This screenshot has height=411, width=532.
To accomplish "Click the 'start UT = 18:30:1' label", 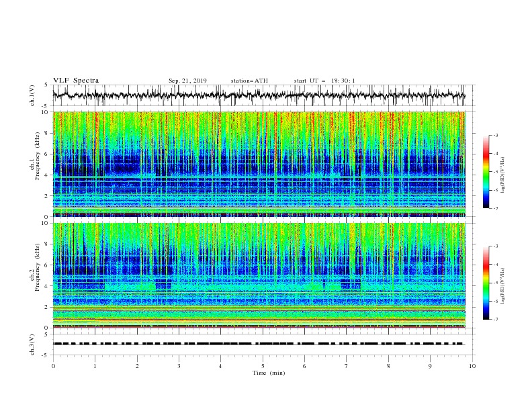I will coord(324,81).
